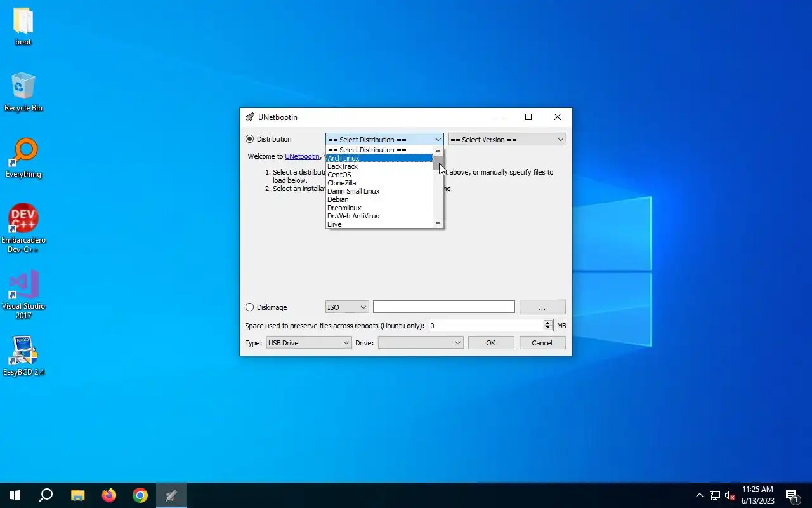Open the Type USB Drive dropdown
Viewport: 812px width, 508px height.
point(308,343)
